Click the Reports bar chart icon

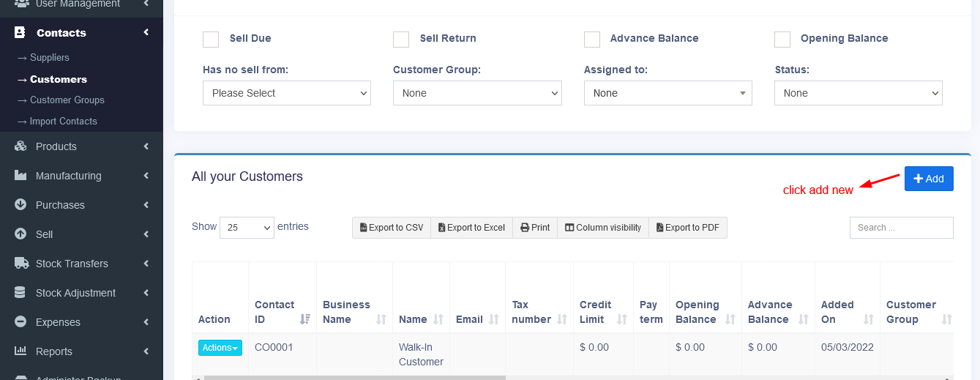click(20, 351)
